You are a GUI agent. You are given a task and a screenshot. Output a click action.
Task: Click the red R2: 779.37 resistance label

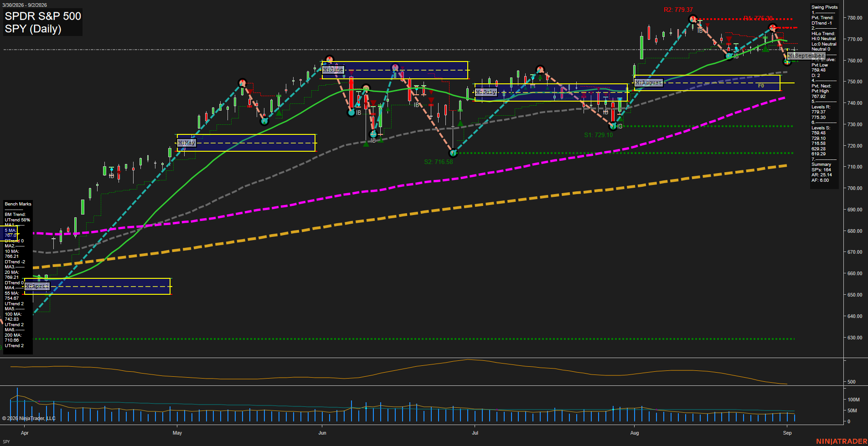point(678,10)
